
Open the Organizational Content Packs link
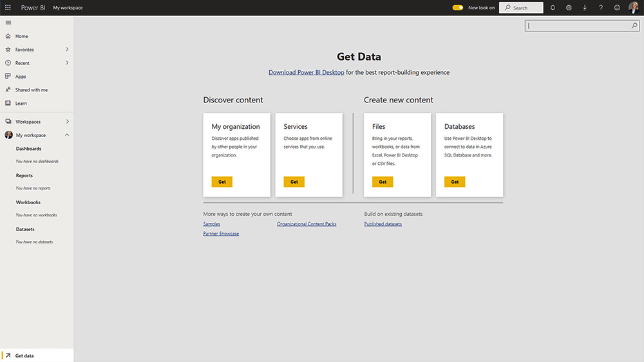pyautogui.click(x=307, y=224)
